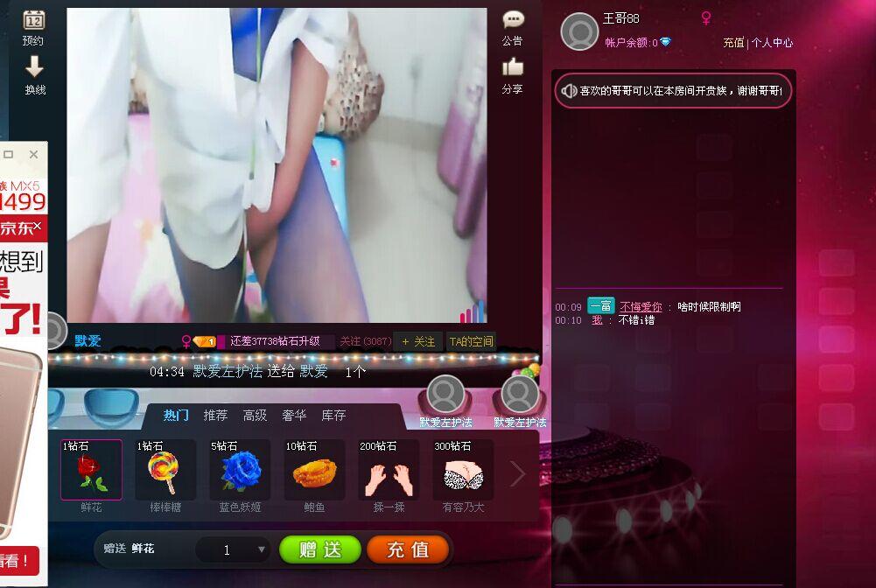Click the 关注 (3087) follower count
876x588 pixels.
click(366, 341)
